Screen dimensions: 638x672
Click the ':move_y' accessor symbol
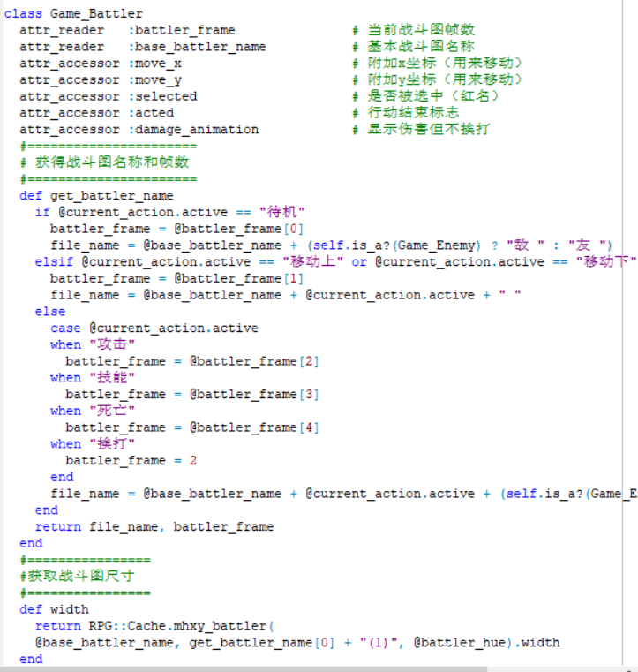(x=154, y=80)
